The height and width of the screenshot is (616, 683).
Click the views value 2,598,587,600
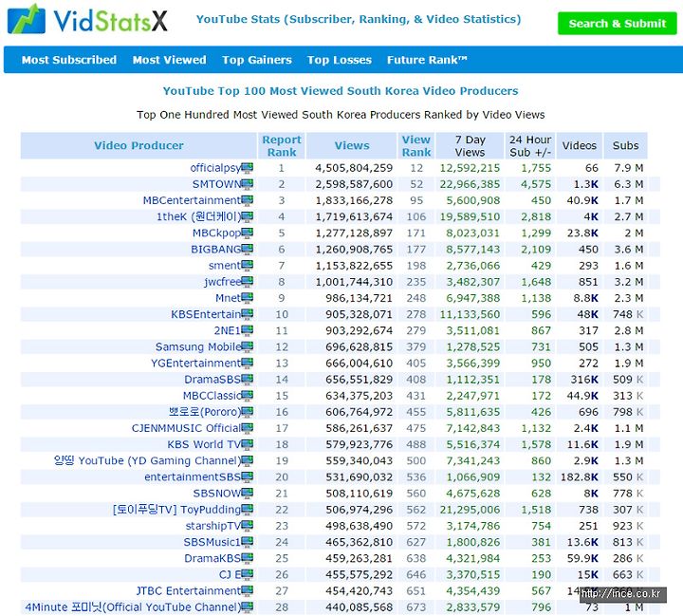(x=354, y=184)
